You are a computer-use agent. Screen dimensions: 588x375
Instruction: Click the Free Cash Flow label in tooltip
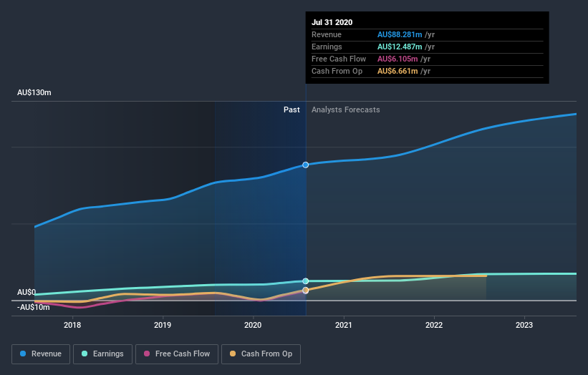click(339, 59)
